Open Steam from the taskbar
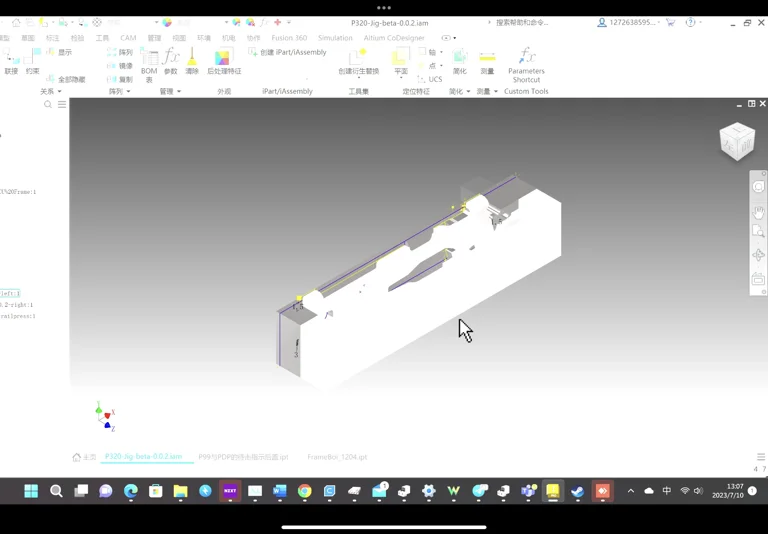This screenshot has width=768, height=534. [x=577, y=490]
